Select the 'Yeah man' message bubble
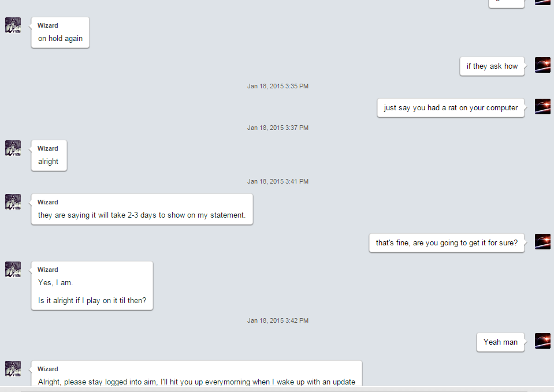 (500, 342)
